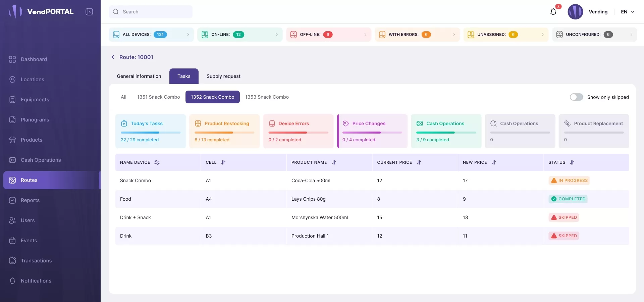The height and width of the screenshot is (302, 644).
Task: Open filter settings icon for Name Device
Action: point(157,162)
